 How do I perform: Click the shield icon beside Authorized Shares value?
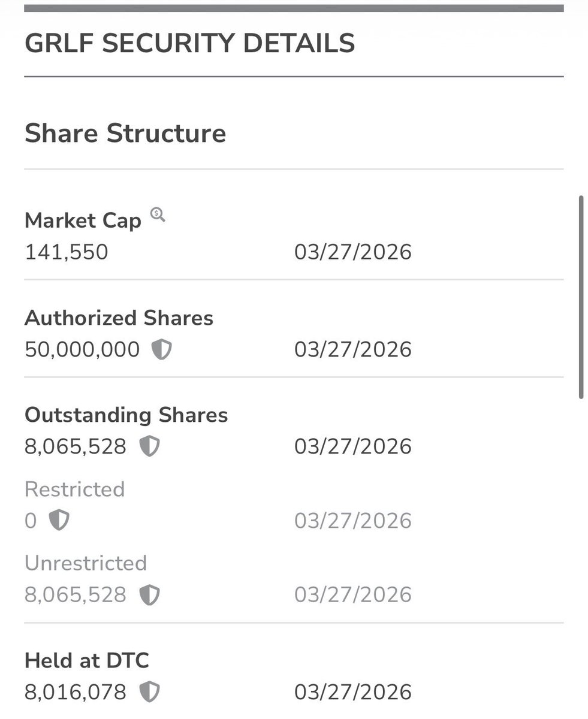pyautogui.click(x=161, y=349)
